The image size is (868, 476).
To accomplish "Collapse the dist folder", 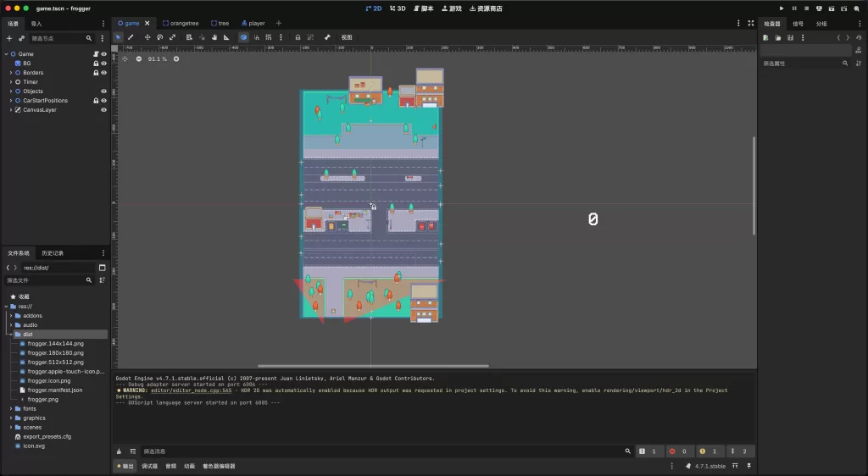I will tap(11, 334).
